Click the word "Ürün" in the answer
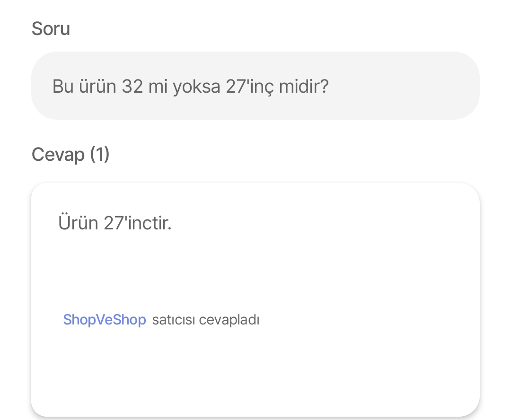Image resolution: width=511 pixels, height=420 pixels. [78, 222]
